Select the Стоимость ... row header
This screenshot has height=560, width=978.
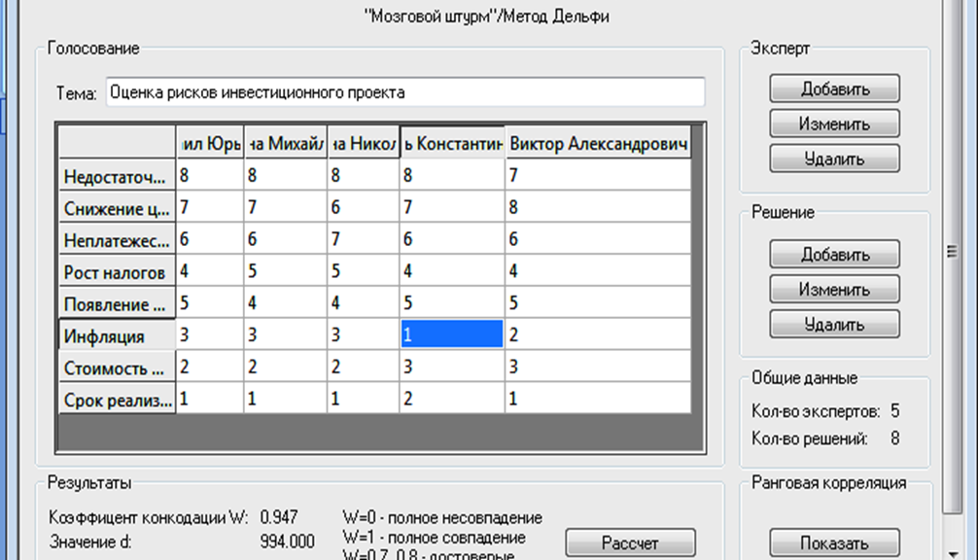click(x=117, y=368)
